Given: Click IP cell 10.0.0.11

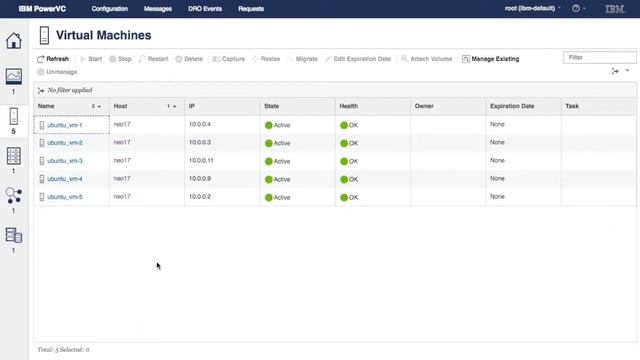Looking at the screenshot, I should click(x=201, y=160).
